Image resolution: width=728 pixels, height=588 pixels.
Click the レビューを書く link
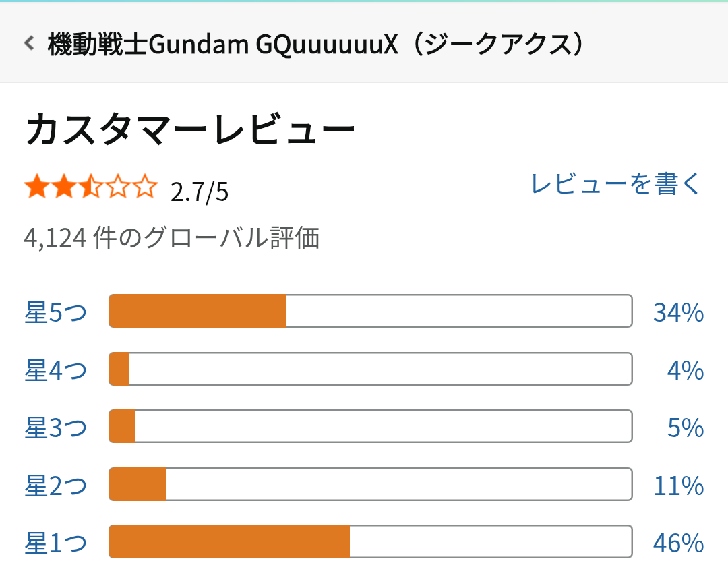click(616, 184)
